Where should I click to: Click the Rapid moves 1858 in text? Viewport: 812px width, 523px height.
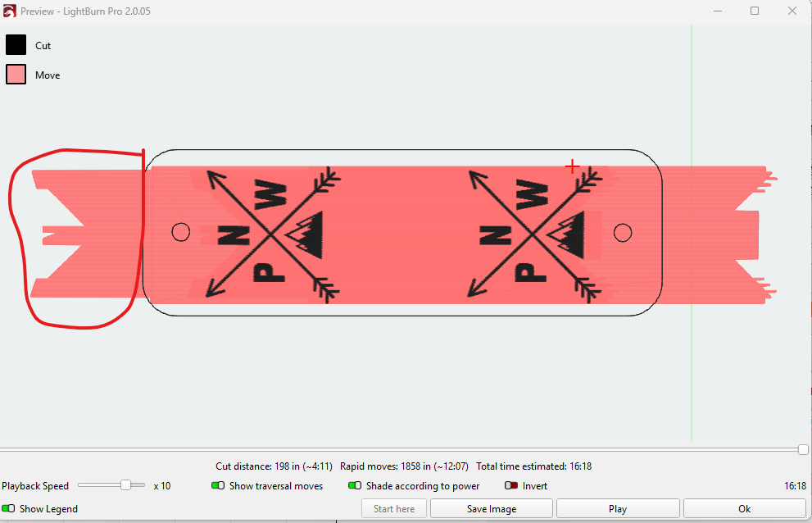404,466
